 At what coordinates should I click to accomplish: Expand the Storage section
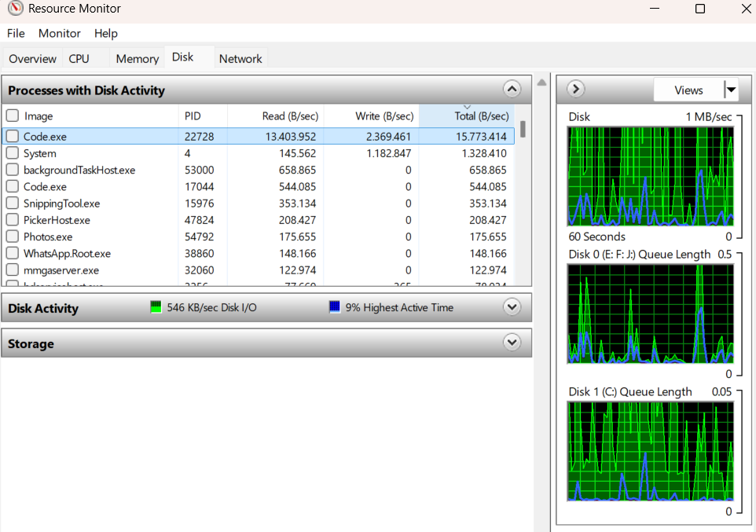coord(512,343)
